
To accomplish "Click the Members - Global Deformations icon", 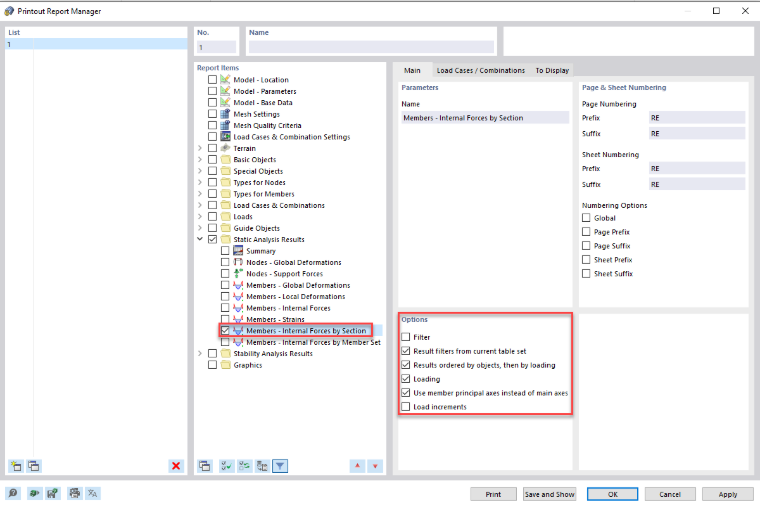I will tap(238, 285).
